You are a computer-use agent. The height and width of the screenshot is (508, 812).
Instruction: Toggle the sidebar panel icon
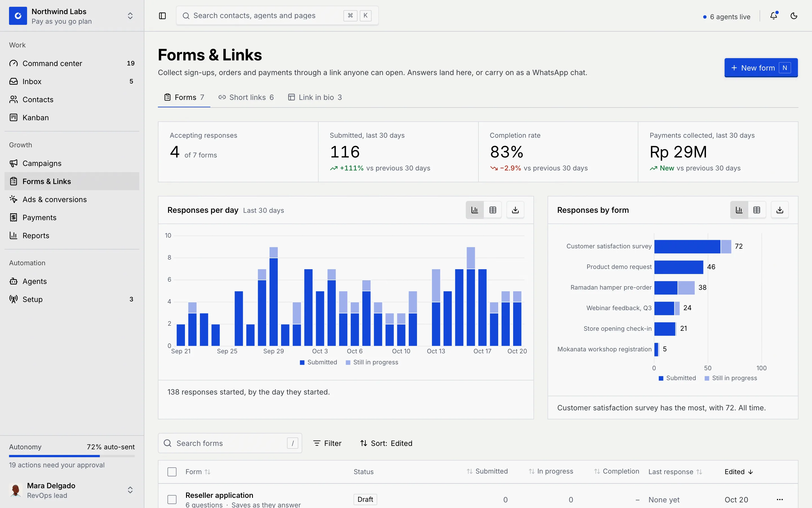click(x=162, y=16)
